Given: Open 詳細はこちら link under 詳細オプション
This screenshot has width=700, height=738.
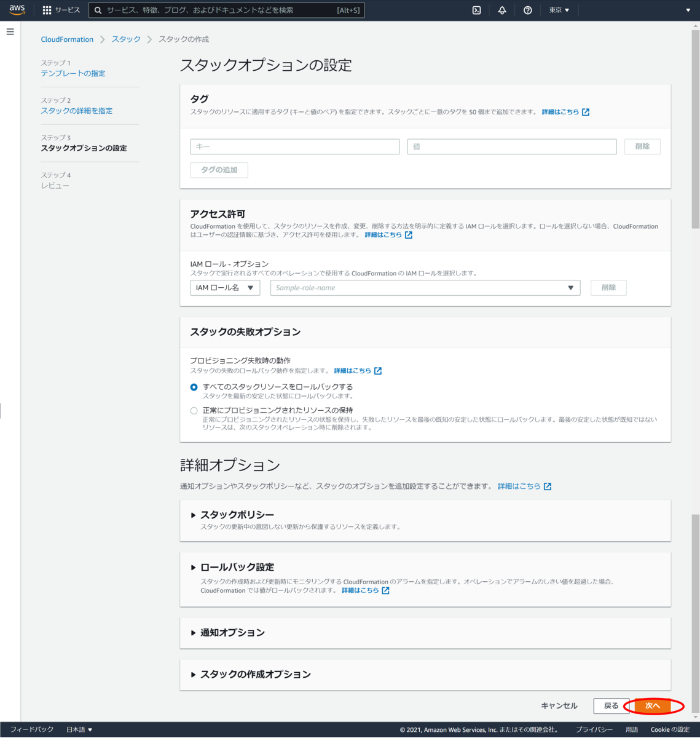Looking at the screenshot, I should (524, 486).
